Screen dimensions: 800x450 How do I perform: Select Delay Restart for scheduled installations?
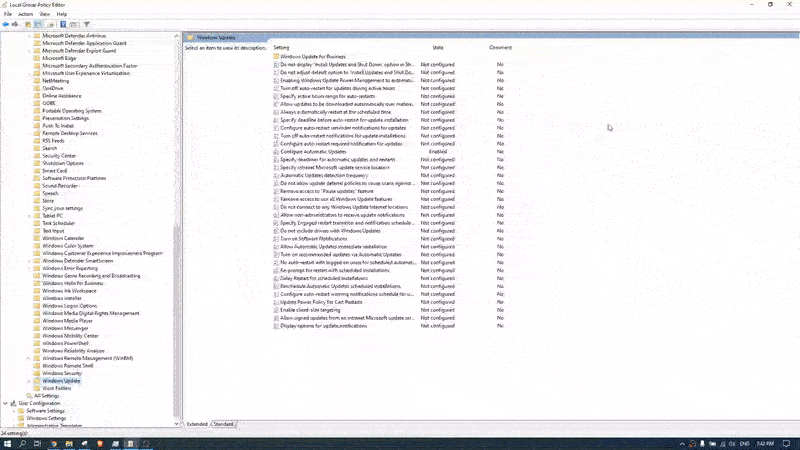pyautogui.click(x=324, y=278)
